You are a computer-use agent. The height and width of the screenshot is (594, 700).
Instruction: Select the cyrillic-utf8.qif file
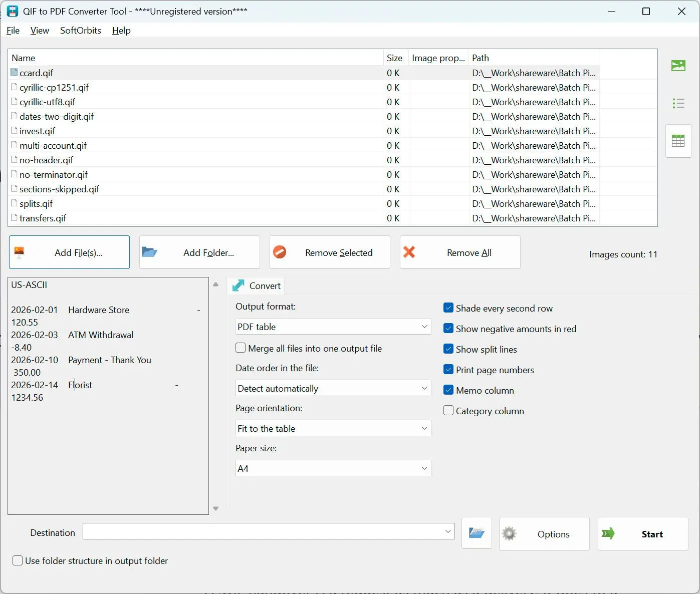(304, 102)
